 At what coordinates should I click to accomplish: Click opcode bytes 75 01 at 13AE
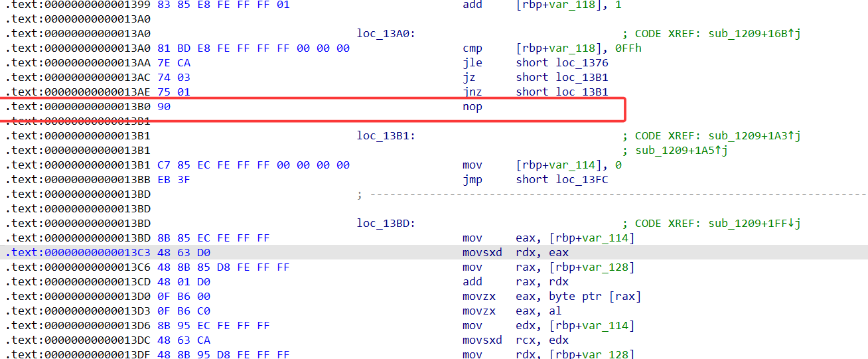click(x=174, y=92)
